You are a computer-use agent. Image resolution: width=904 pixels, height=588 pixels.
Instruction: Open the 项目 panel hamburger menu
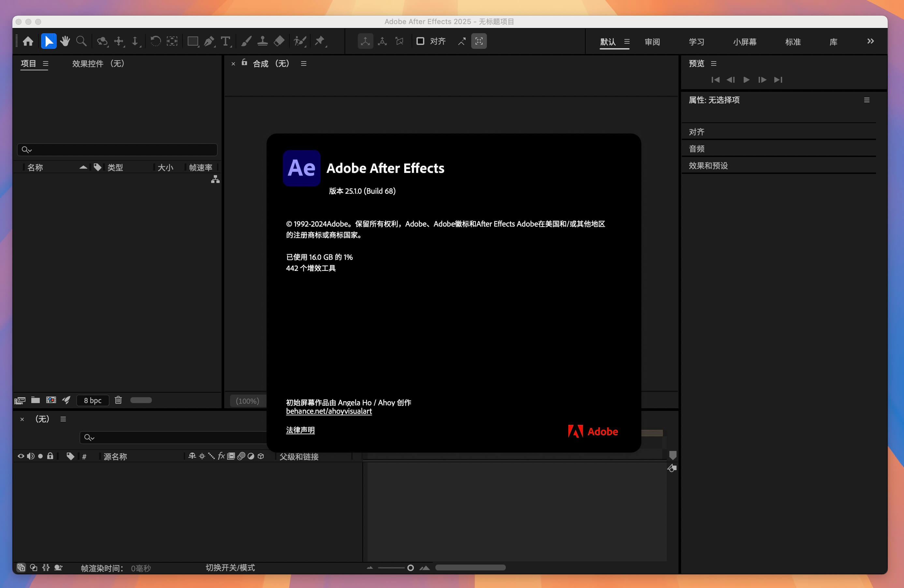[x=46, y=64]
